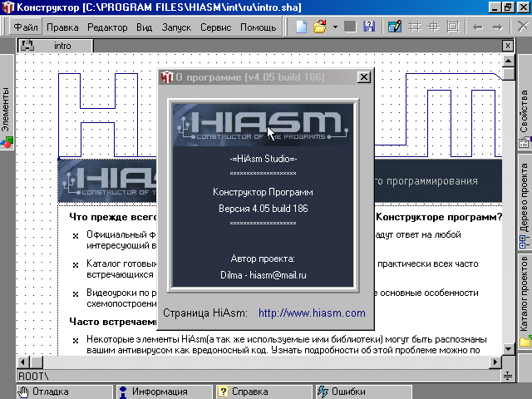532x399 pixels.
Task: Select the intro document tab
Action: point(62,46)
